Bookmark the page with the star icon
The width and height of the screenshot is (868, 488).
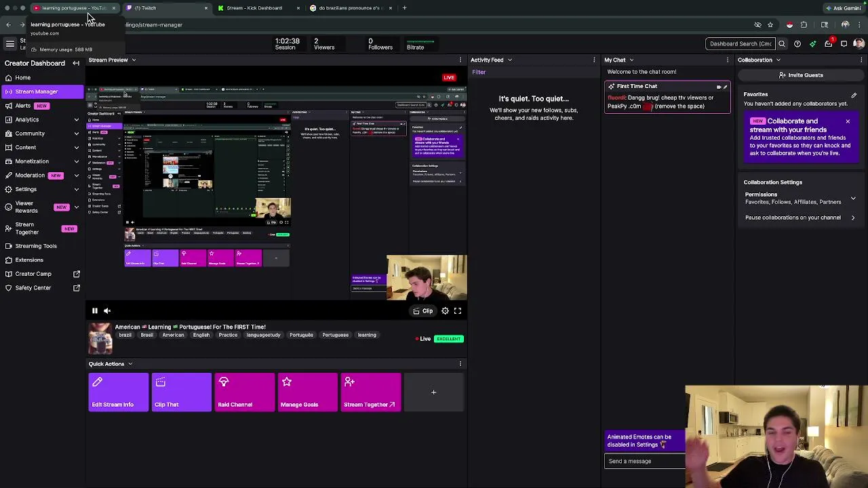[x=770, y=25]
